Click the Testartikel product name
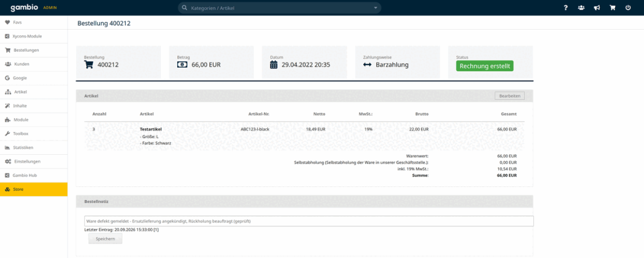 [x=151, y=129]
